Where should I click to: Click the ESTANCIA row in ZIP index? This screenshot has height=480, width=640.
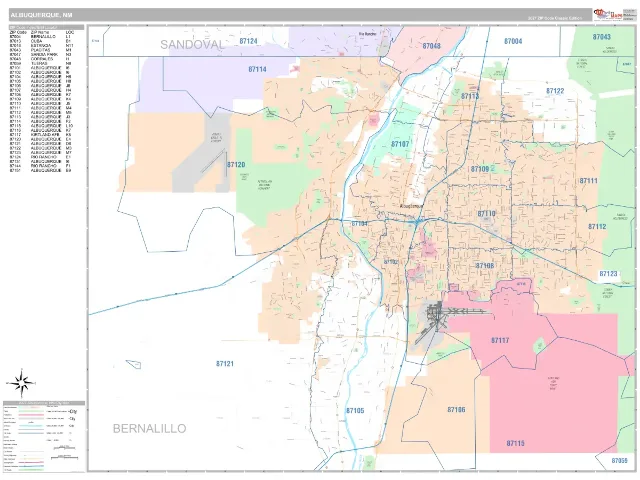pyautogui.click(x=42, y=46)
